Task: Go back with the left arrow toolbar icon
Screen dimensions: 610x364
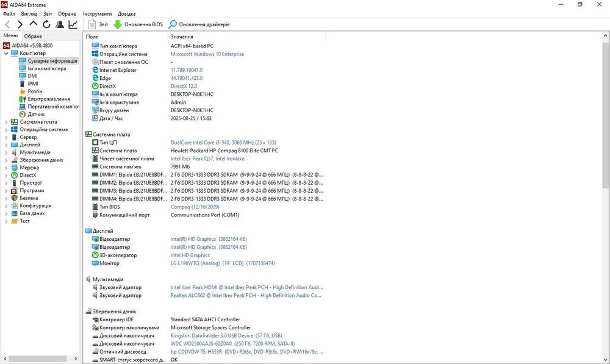Action: 8,24
